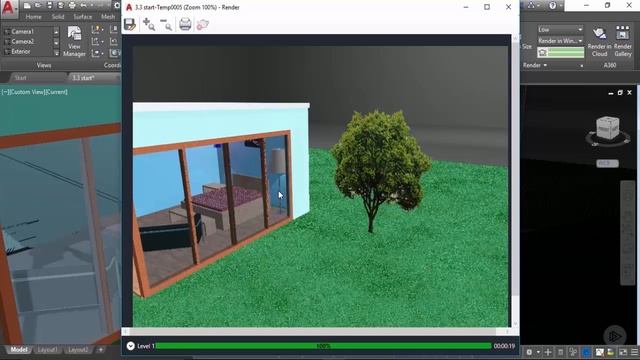The height and width of the screenshot is (360, 640).
Task: Print the rendered image
Action: tap(185, 24)
